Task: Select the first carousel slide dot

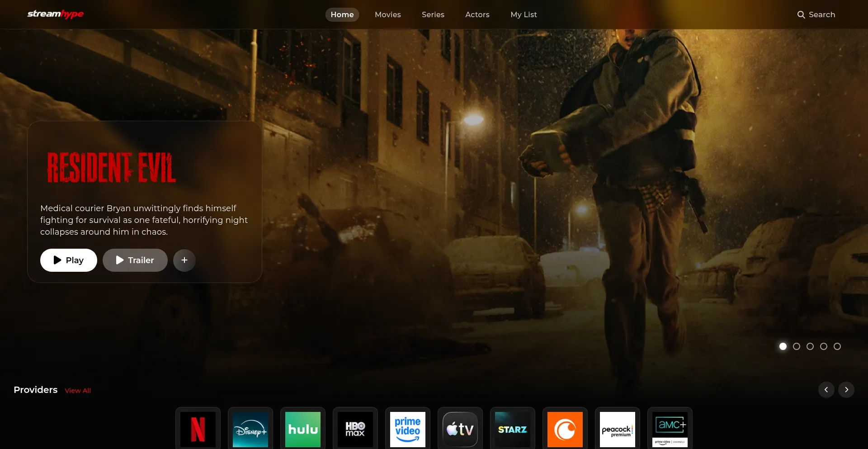Action: coord(783,346)
